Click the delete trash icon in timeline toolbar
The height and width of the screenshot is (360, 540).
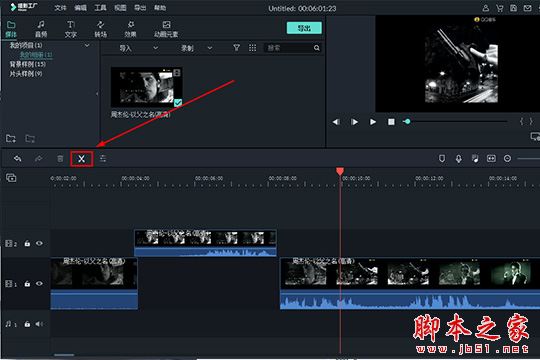60,159
